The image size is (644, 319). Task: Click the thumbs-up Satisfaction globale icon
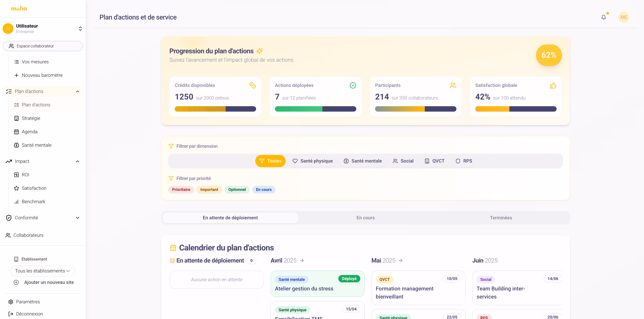point(553,86)
